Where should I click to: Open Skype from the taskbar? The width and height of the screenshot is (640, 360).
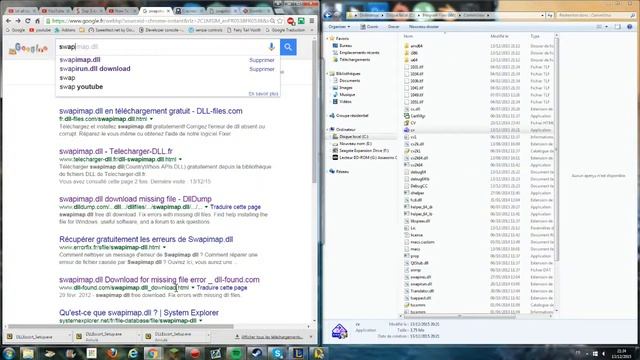pos(278,353)
